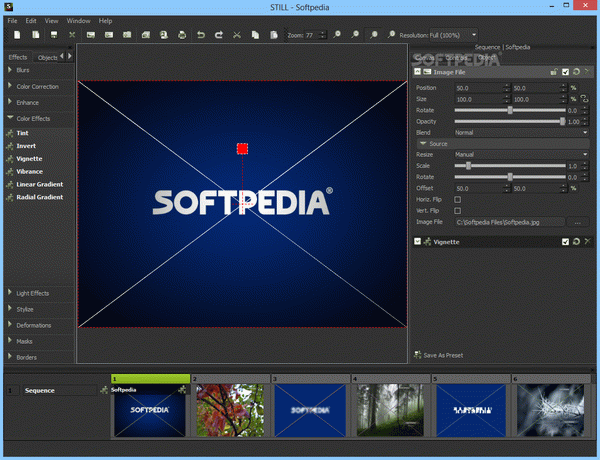Click the reset icon on Image File header
The height and width of the screenshot is (460, 600).
576,72
